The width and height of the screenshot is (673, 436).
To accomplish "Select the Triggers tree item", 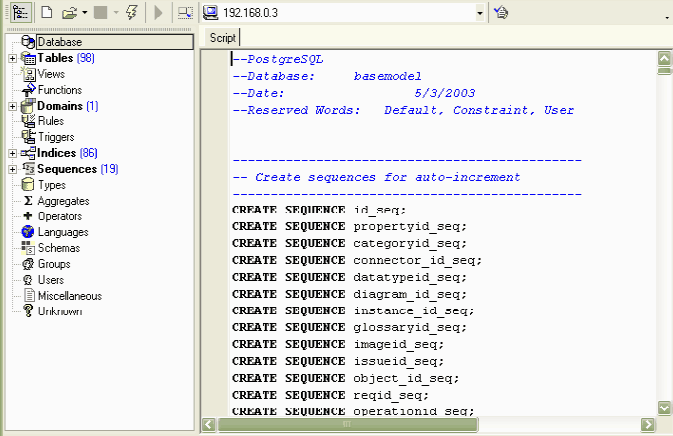I will coord(56,137).
